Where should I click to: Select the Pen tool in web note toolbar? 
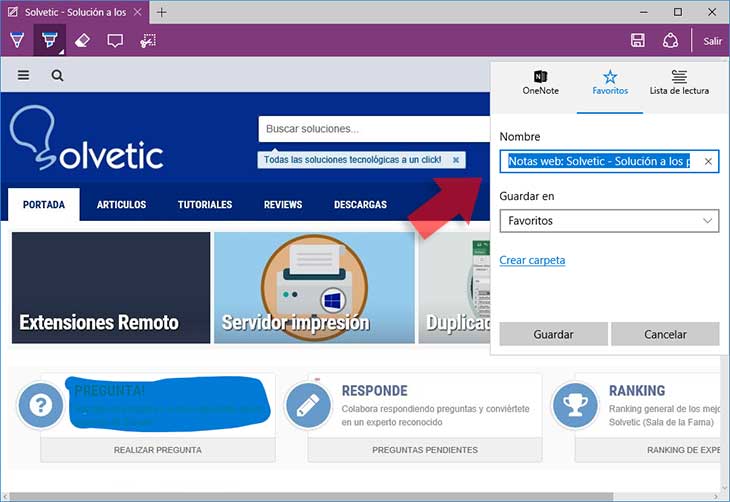click(x=17, y=41)
